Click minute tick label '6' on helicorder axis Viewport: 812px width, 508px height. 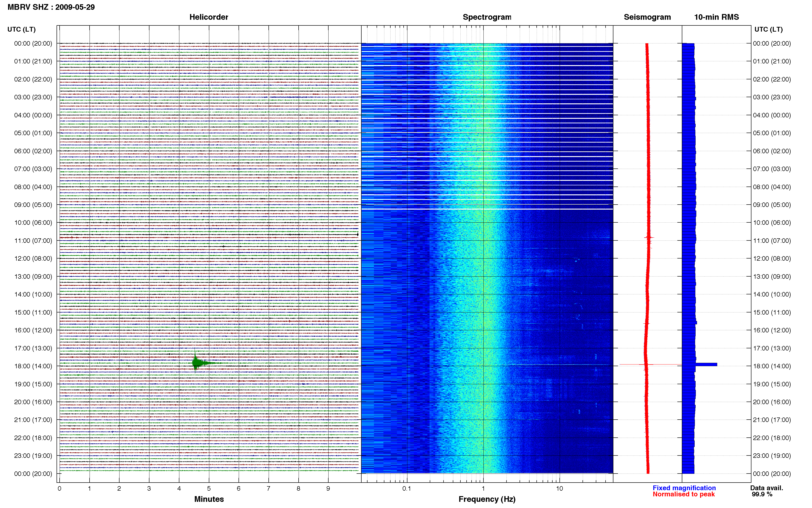pyautogui.click(x=239, y=489)
